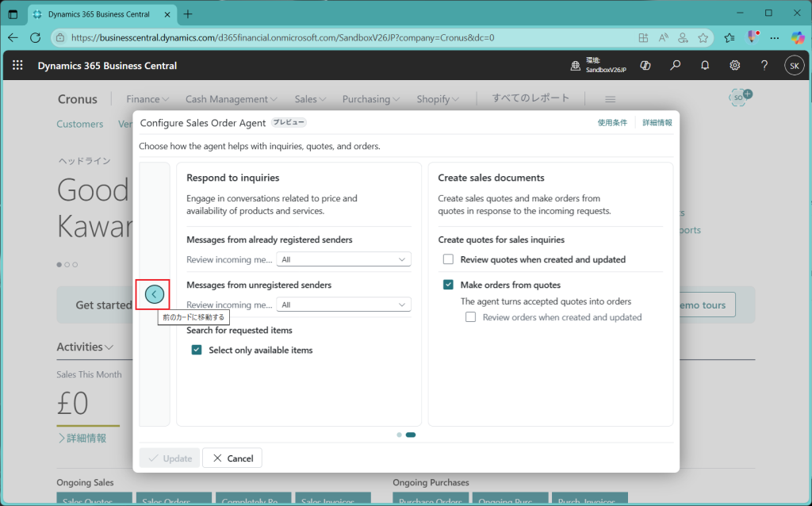Click the プレビュー badge beside dialog title
This screenshot has height=506, width=812.
tap(289, 123)
